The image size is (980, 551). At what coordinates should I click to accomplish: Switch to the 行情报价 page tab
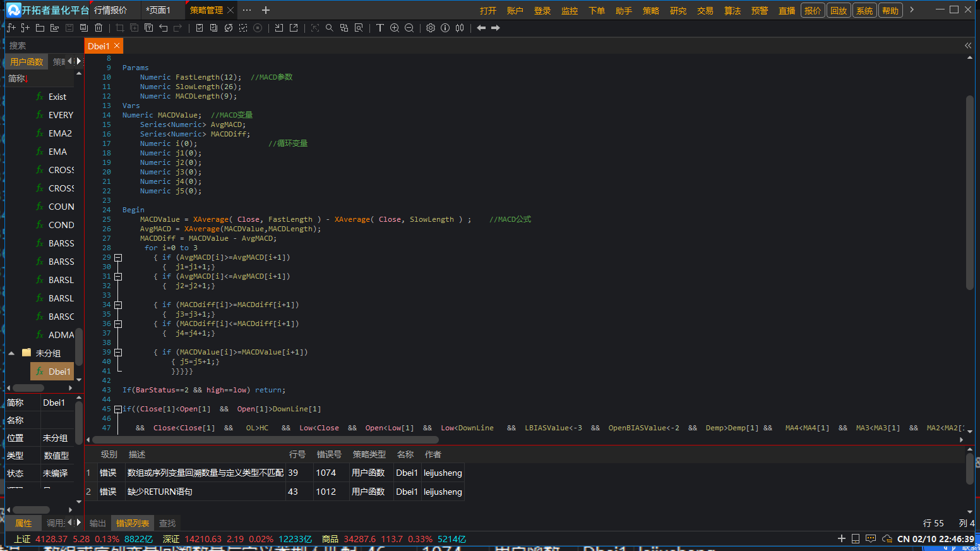(111, 10)
